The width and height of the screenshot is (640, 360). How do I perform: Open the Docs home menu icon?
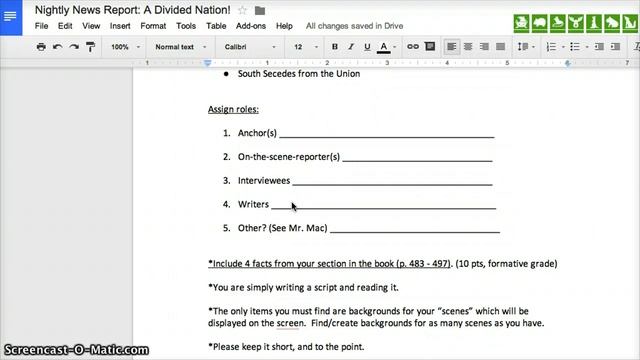tap(11, 17)
